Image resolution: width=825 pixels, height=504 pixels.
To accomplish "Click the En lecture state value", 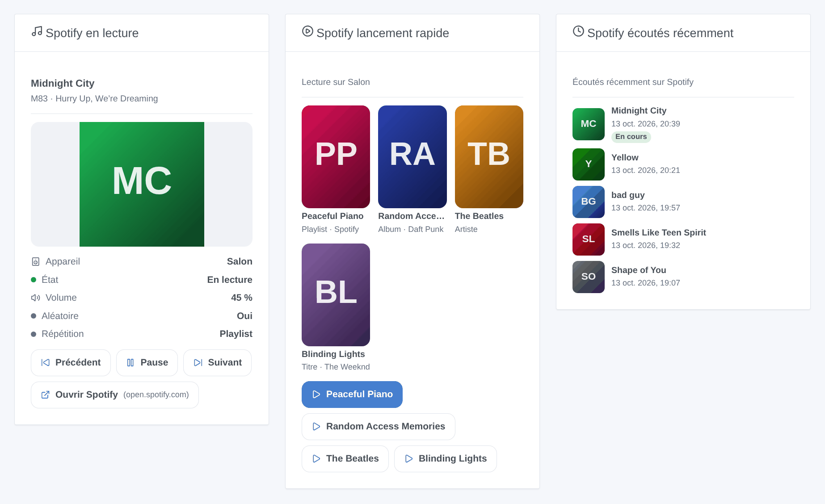I will pos(230,280).
